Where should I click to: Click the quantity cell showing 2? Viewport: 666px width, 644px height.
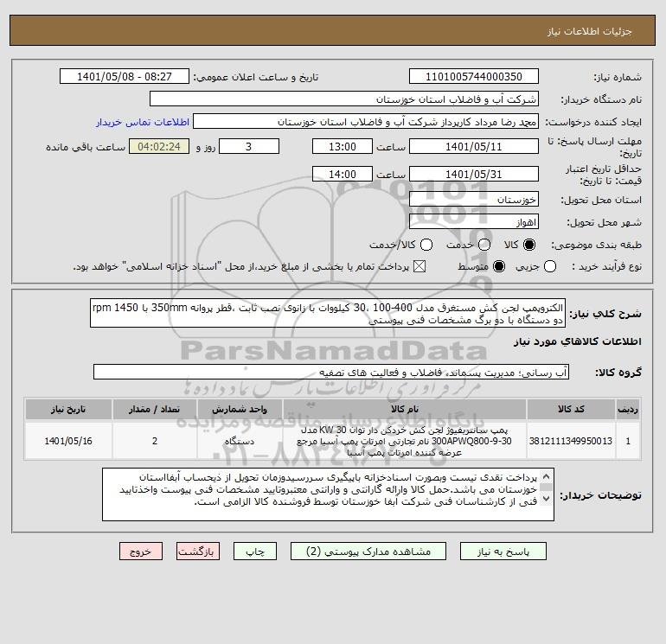pos(155,441)
